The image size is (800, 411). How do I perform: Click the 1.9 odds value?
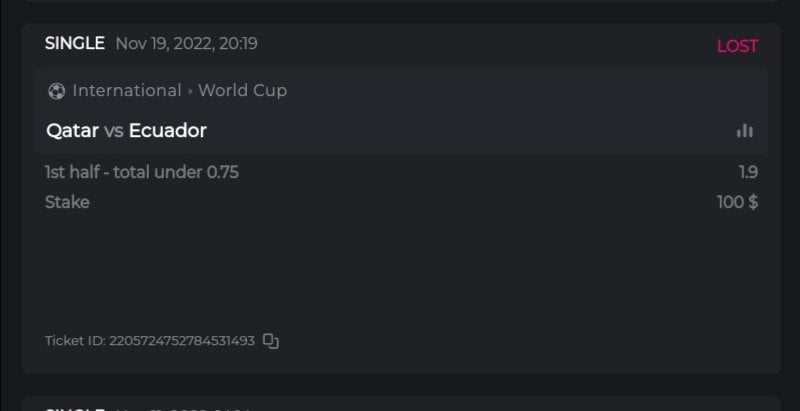pos(748,172)
